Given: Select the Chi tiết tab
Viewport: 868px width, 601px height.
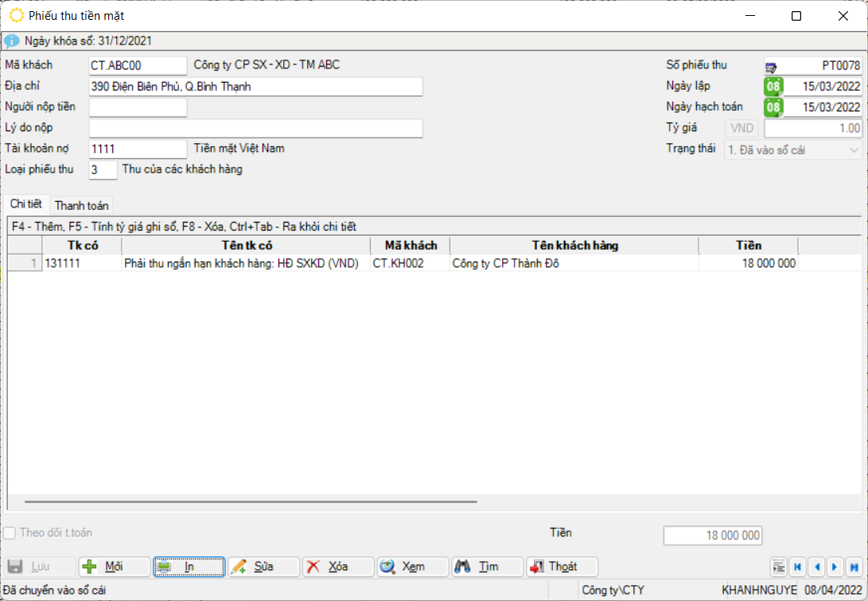Looking at the screenshot, I should (x=25, y=204).
